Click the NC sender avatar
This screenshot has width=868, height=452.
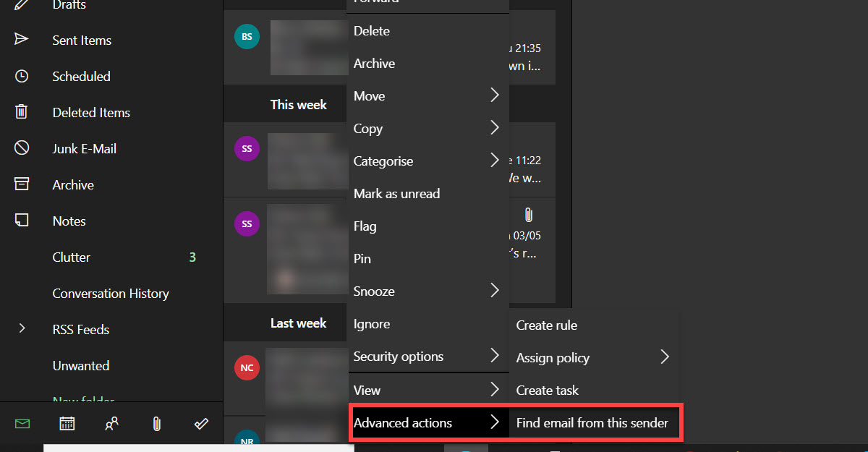246,367
